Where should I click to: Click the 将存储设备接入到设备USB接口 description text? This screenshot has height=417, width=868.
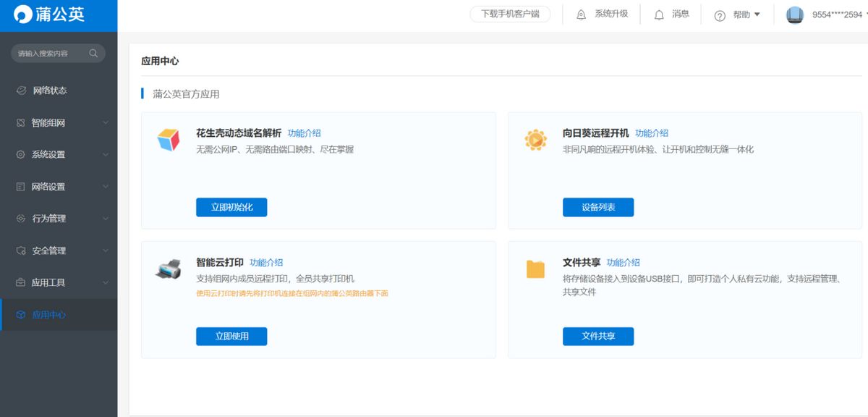tap(702, 285)
